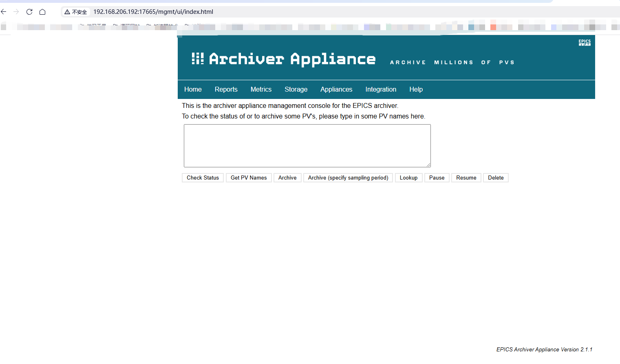Image resolution: width=620 pixels, height=364 pixels.
Task: Open the Home menu item
Action: coord(193,89)
